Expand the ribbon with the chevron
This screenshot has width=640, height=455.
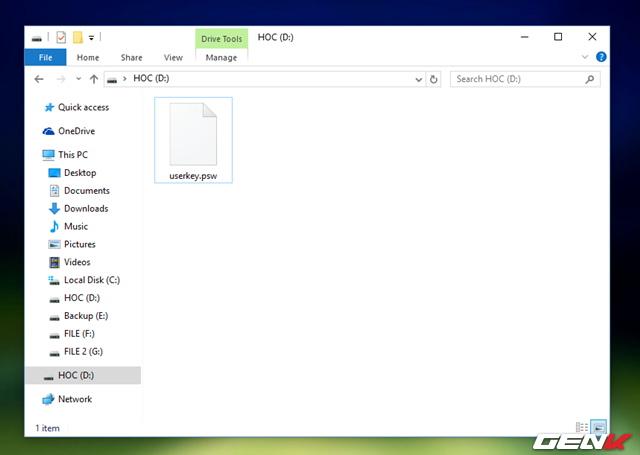click(585, 57)
